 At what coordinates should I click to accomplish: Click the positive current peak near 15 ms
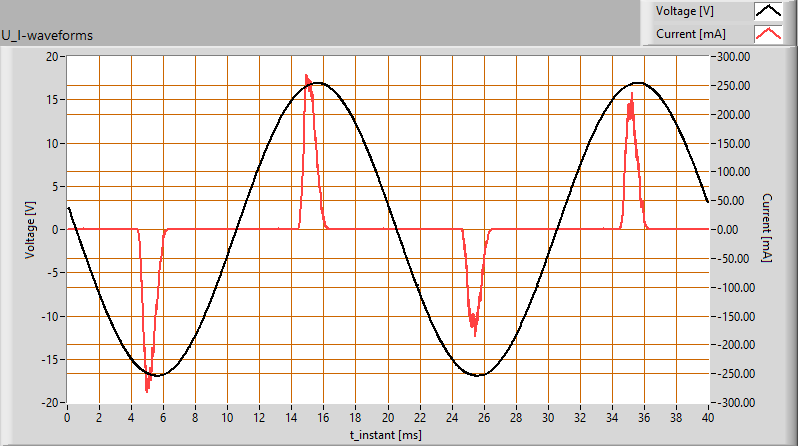tap(307, 78)
